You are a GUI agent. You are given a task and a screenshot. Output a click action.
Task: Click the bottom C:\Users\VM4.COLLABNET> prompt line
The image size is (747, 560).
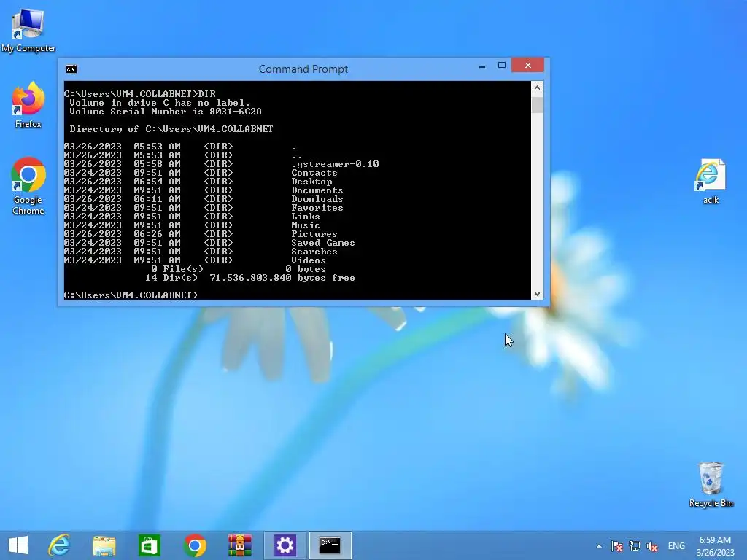point(131,295)
